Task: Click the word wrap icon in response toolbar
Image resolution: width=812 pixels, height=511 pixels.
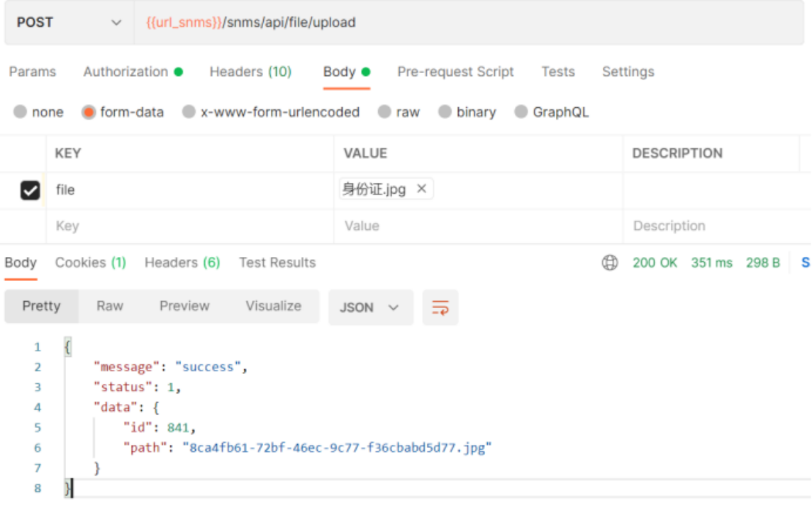Action: [x=440, y=307]
